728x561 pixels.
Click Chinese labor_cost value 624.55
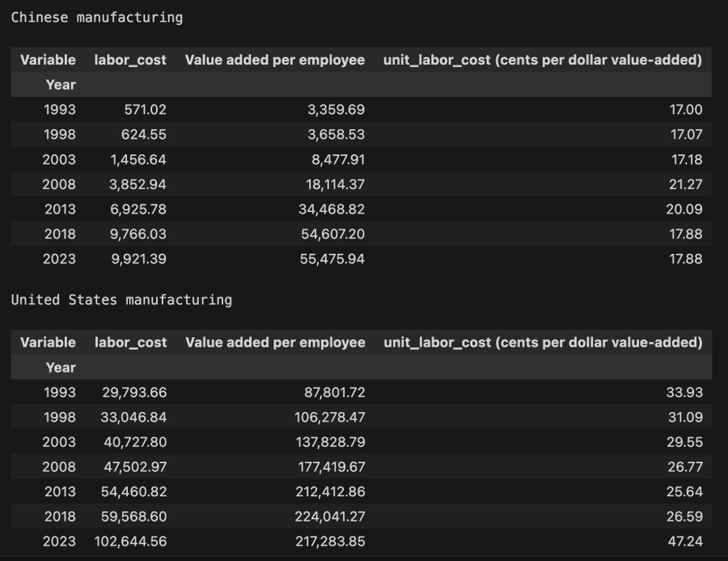click(x=144, y=134)
